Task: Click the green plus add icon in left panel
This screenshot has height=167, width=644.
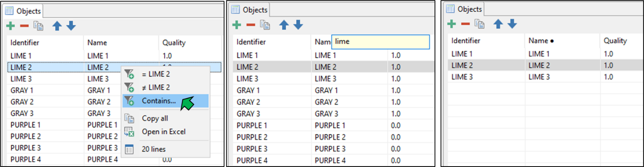Action: pyautogui.click(x=10, y=26)
